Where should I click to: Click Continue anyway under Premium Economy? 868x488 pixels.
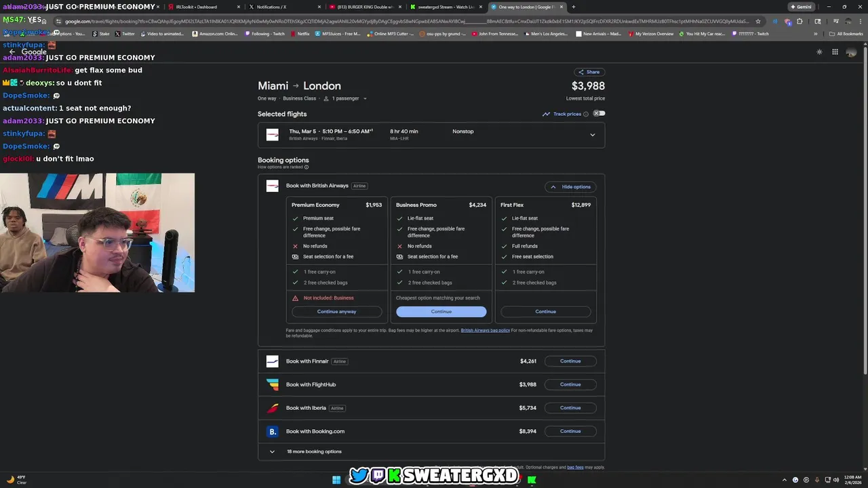(336, 312)
